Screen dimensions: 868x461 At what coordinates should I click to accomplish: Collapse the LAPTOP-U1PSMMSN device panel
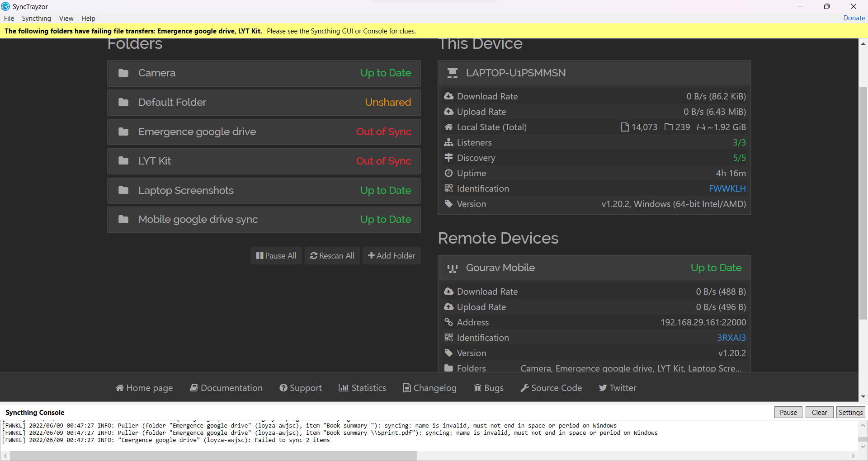594,73
